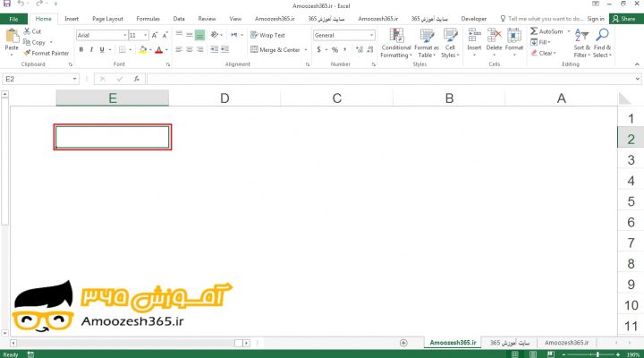Click the Insert cells icon

(x=474, y=35)
